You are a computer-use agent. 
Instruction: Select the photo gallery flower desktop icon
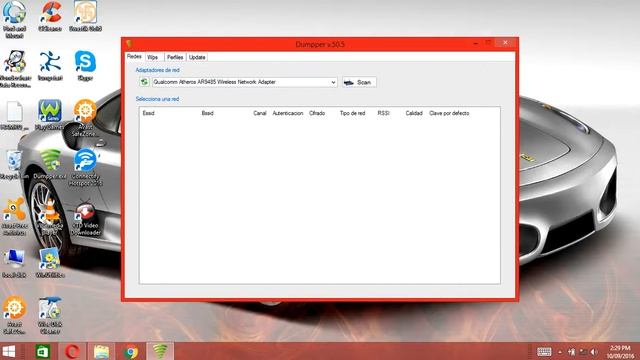click(50, 263)
